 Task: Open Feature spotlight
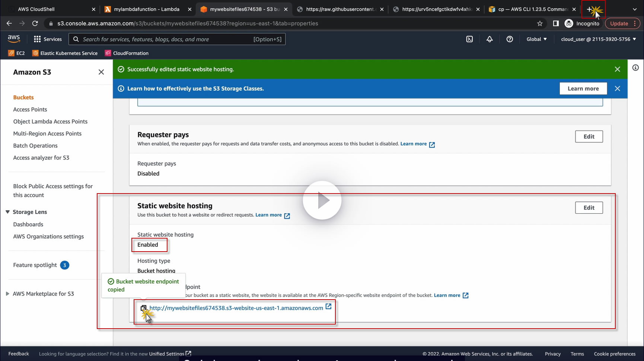(35, 265)
